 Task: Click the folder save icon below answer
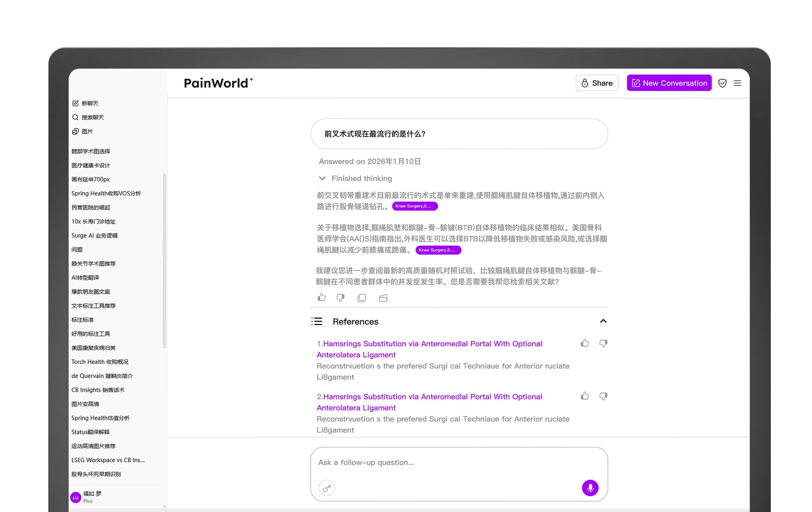(x=383, y=298)
